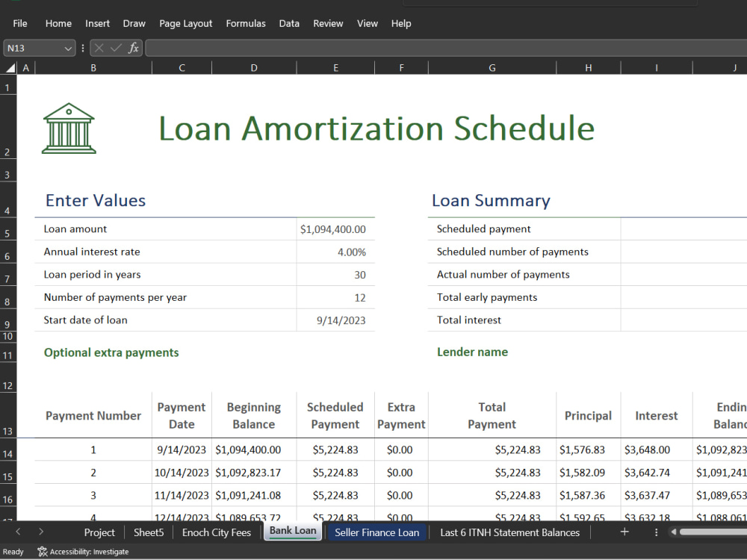
Task: Open the Data ribbon tab
Action: click(x=289, y=23)
